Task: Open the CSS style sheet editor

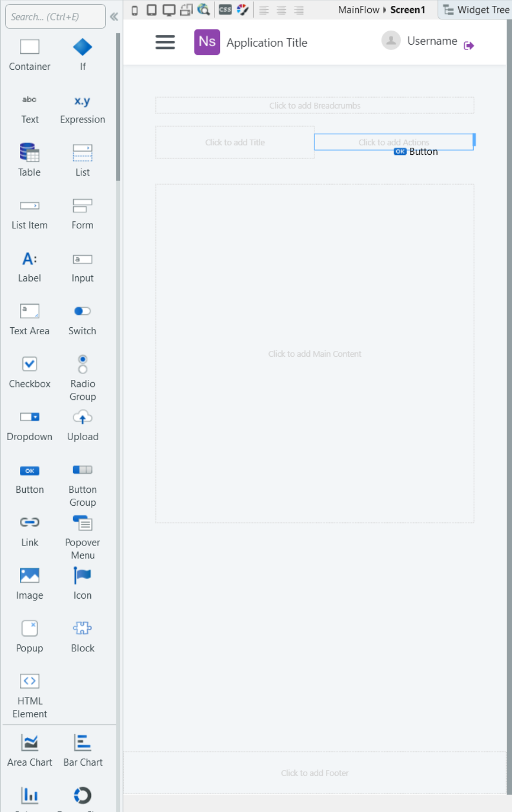Action: (225, 10)
